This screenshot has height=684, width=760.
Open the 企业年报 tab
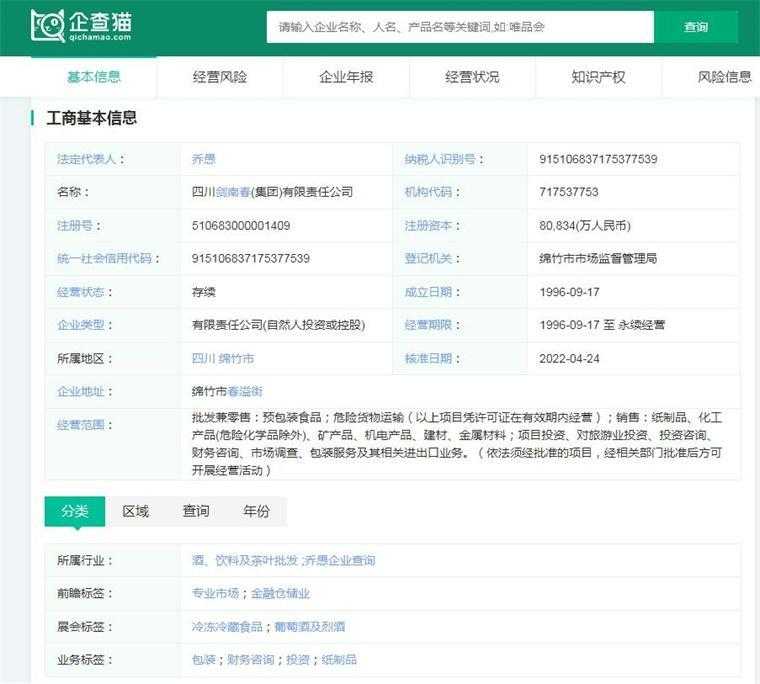pyautogui.click(x=346, y=77)
